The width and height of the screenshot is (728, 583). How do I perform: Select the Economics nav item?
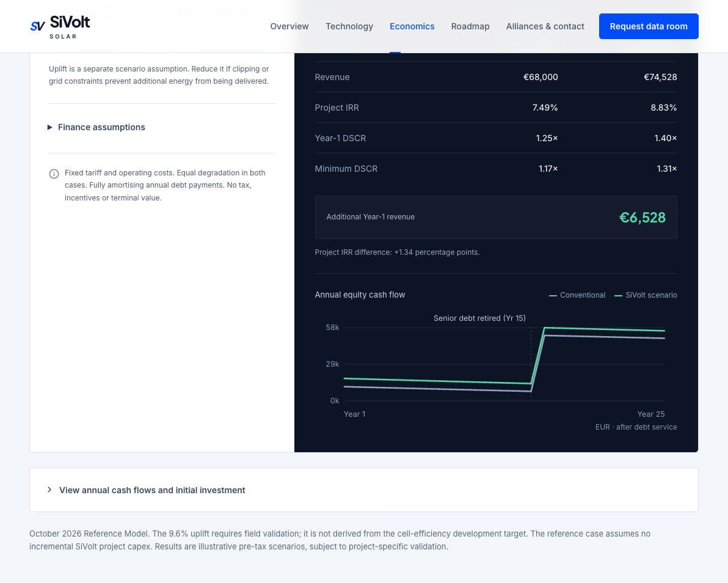click(412, 26)
